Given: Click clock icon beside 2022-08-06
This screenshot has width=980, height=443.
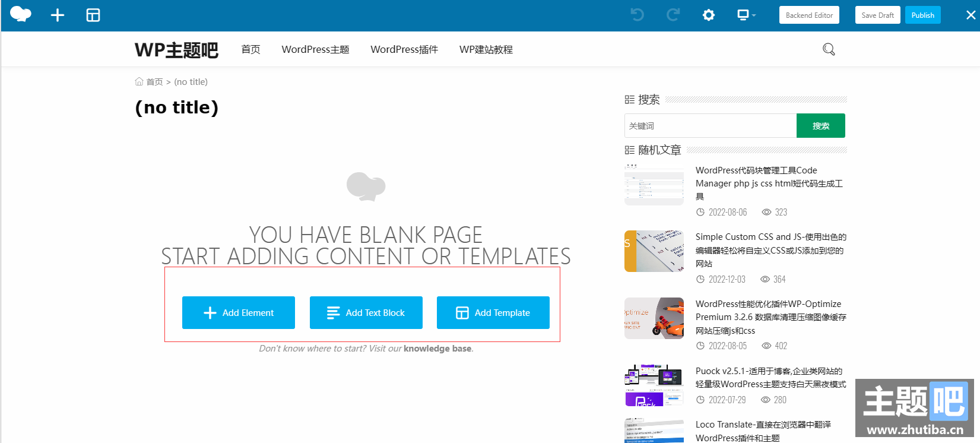Looking at the screenshot, I should click(700, 212).
